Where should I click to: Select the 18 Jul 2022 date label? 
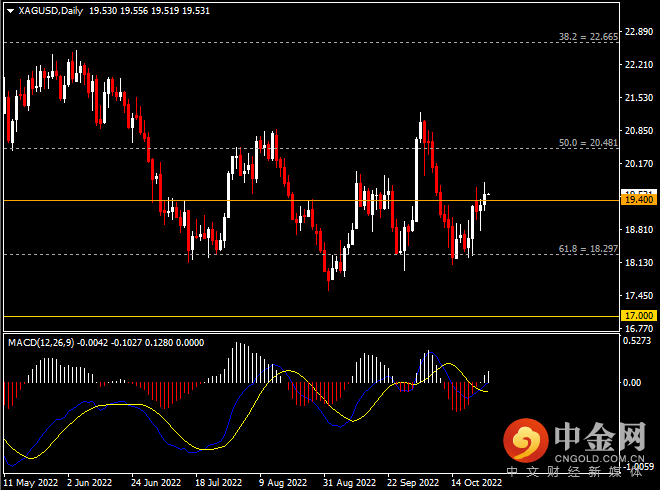(218, 482)
